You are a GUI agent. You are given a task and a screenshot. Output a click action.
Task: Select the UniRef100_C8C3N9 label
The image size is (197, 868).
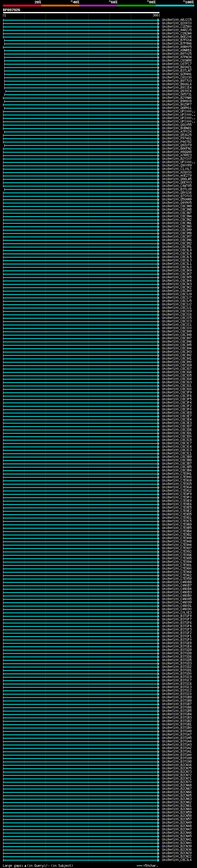coord(177,206)
